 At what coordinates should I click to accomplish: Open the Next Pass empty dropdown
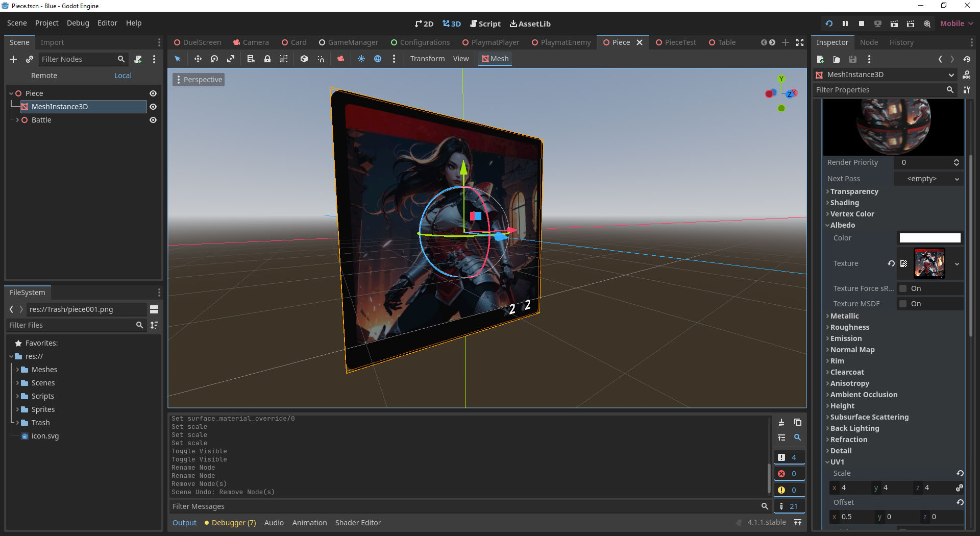tap(928, 179)
